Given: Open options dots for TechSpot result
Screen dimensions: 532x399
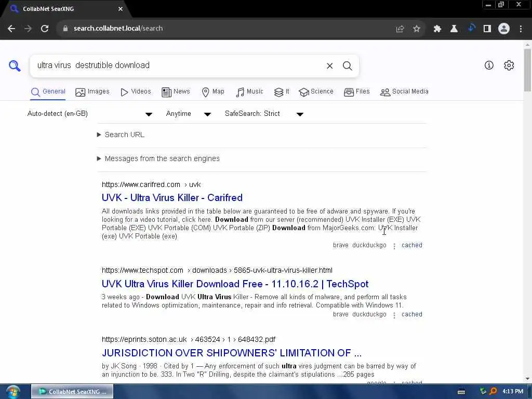Looking at the screenshot, I should click(x=394, y=315).
